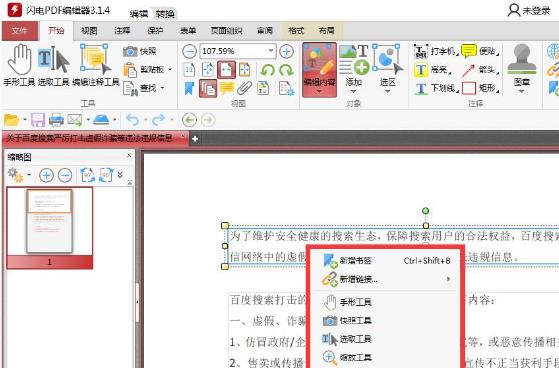Choose 快照工具 from the context menu
Screen dimensions: 559x368
point(386,321)
